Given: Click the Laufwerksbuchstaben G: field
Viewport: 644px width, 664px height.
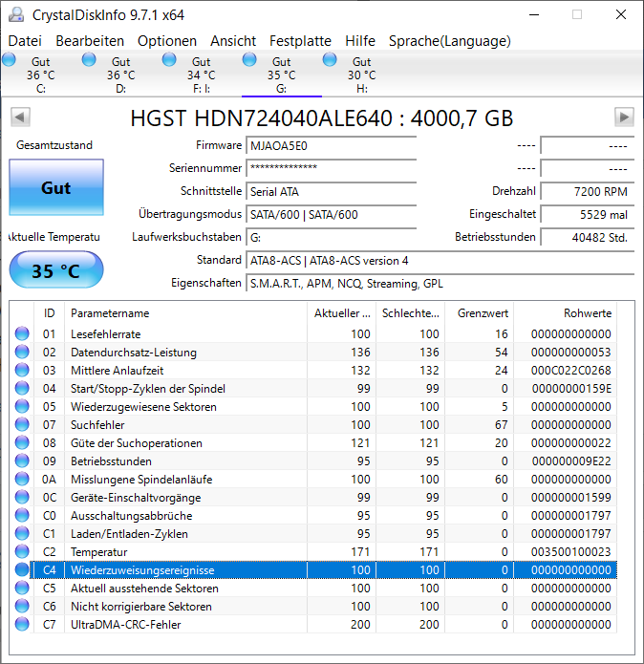Looking at the screenshot, I should 332,237.
